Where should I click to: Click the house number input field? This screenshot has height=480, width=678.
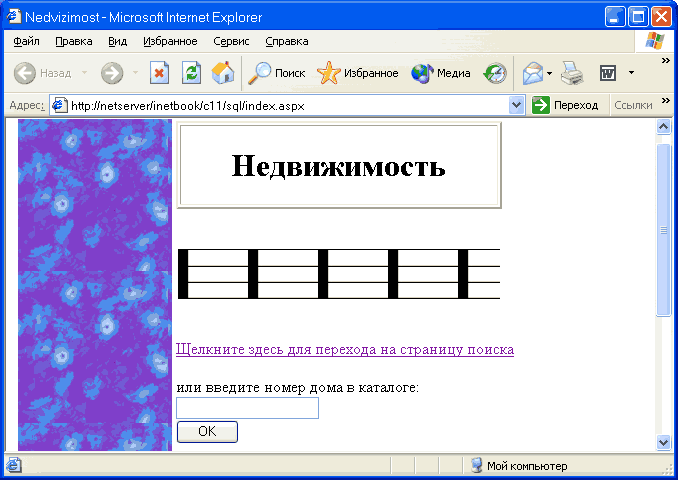[247, 408]
